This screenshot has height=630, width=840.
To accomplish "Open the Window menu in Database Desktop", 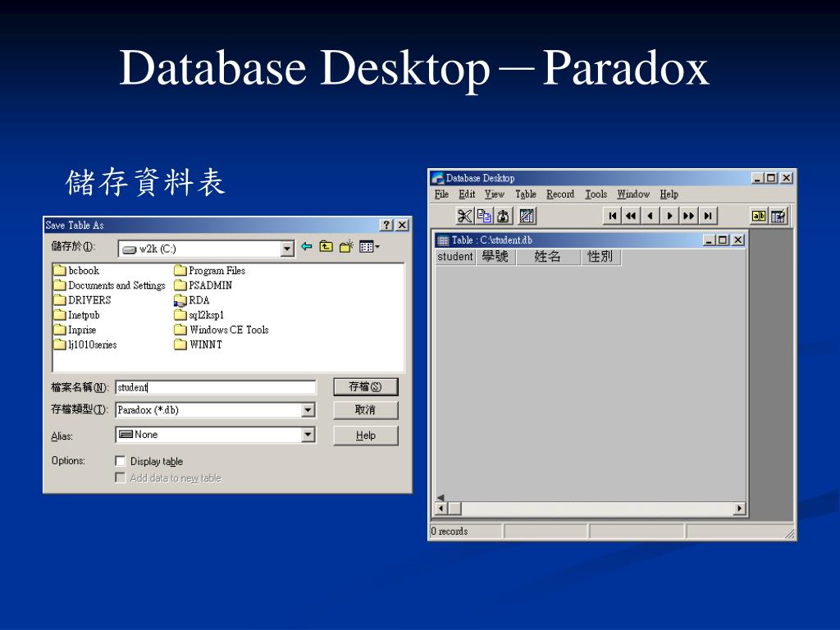I will tap(633, 194).
